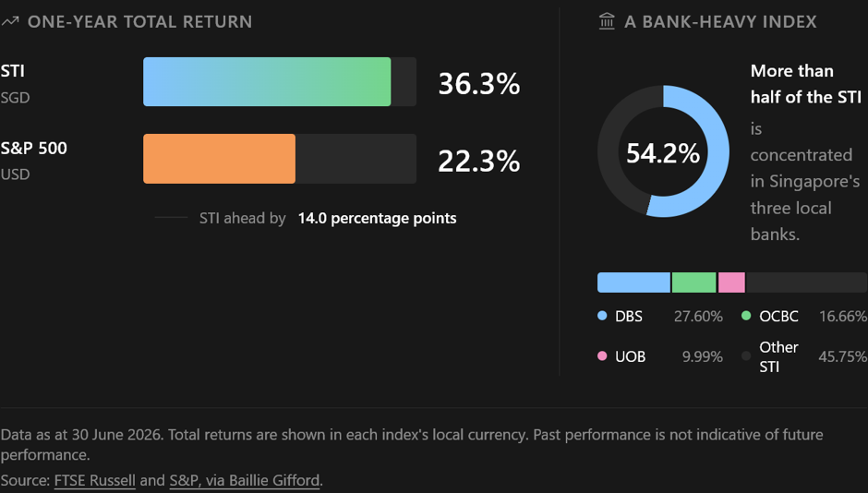Click the 36.3% STI return value
The width and height of the screenshot is (868, 493).
pyautogui.click(x=479, y=83)
